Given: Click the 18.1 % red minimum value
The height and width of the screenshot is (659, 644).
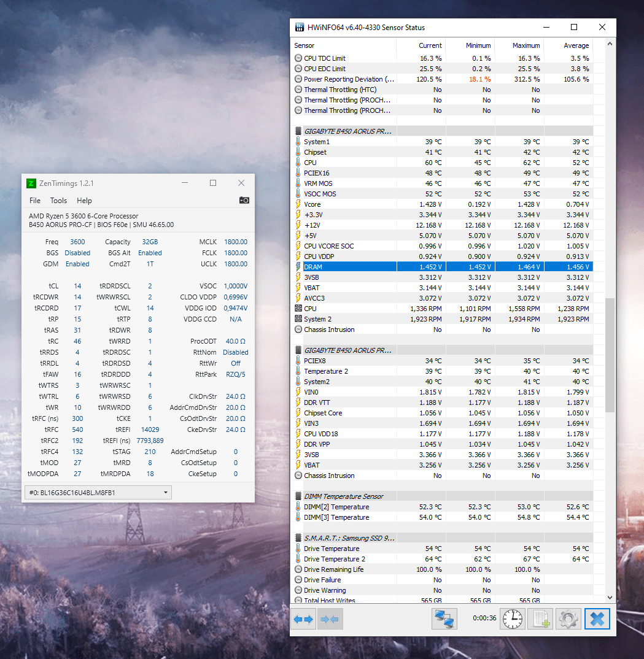Looking at the screenshot, I should coord(479,79).
